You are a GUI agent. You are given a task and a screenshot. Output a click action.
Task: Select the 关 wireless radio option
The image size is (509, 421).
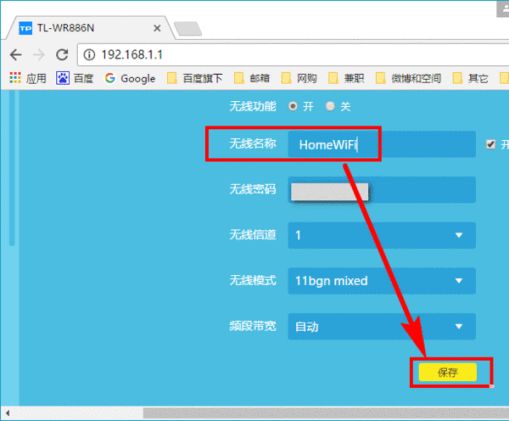pos(330,106)
